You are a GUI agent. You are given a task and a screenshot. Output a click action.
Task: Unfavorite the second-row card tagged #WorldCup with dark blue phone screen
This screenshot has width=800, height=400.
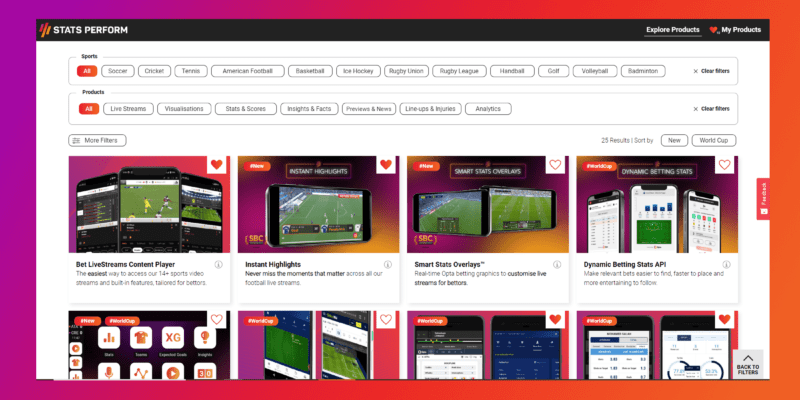coord(555,319)
